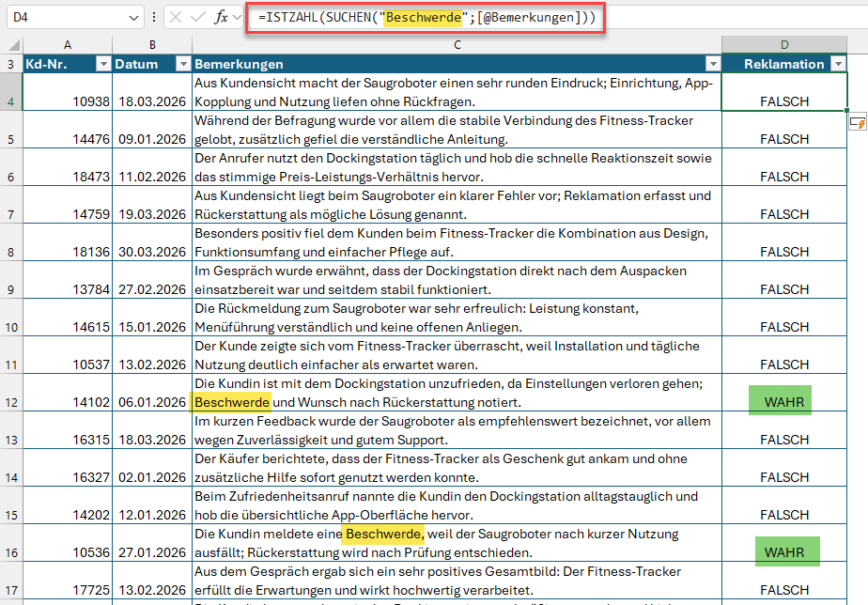Select date cell 27.02.2026
The image size is (868, 605).
152,280
